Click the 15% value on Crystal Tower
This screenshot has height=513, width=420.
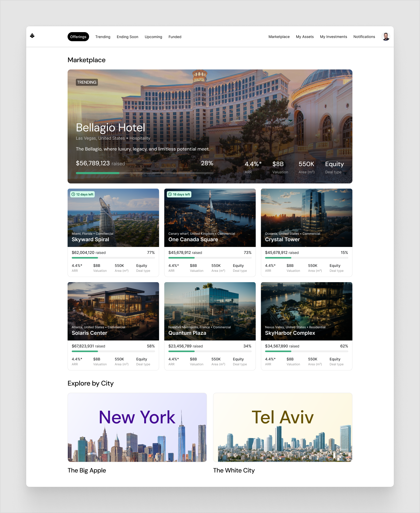[x=344, y=253]
